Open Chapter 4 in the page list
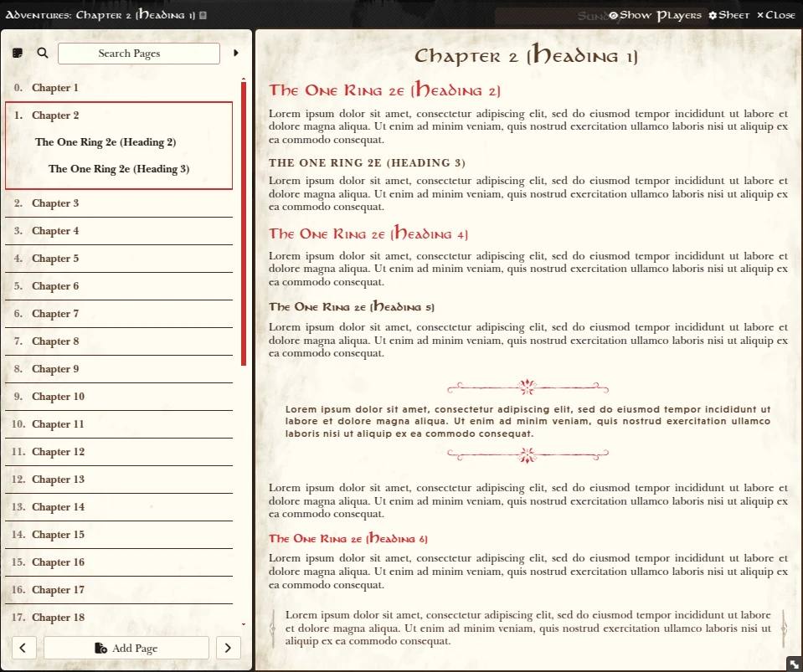This screenshot has height=672, width=803. [x=119, y=231]
